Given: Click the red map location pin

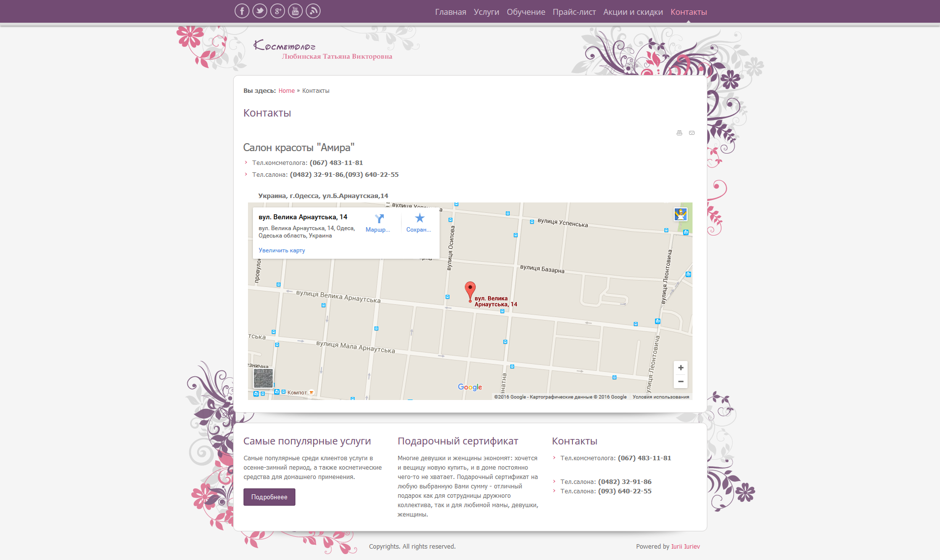Looking at the screenshot, I should pos(470,290).
